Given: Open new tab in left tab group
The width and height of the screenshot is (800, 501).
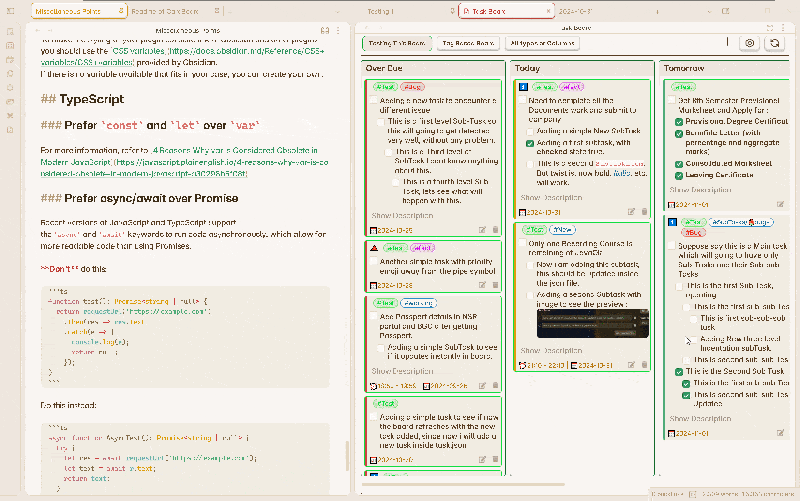Looking at the screenshot, I should (x=230, y=11).
